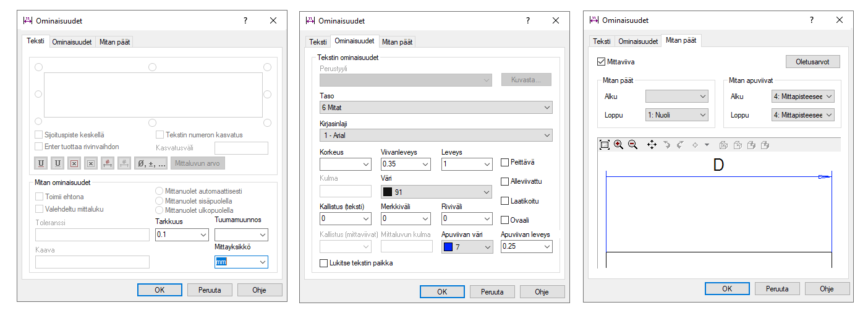Click the ? help icon in Tekstin ominaisuudet dialog
The image size is (868, 318).
pos(528,20)
